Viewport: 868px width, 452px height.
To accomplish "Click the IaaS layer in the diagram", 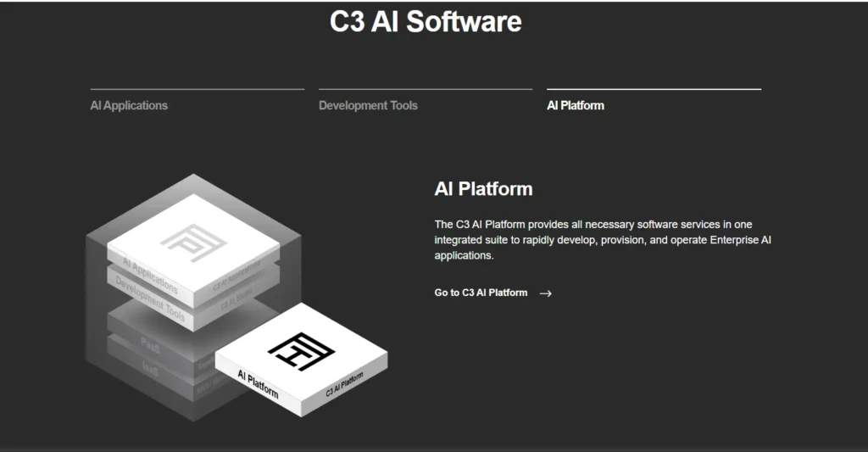I will pyautogui.click(x=150, y=368).
